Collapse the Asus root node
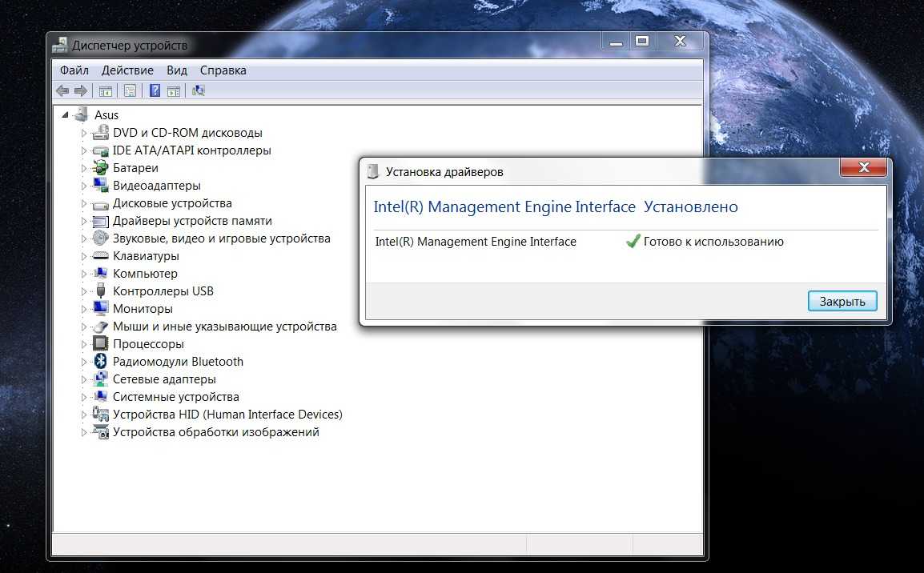 pyautogui.click(x=65, y=114)
